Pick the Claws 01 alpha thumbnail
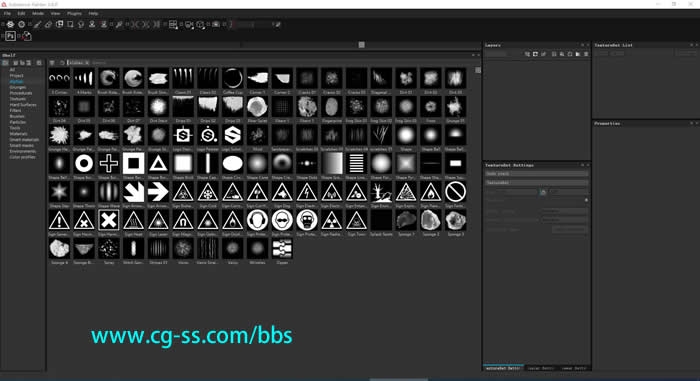Image resolution: width=700 pixels, height=381 pixels. pos(183,78)
